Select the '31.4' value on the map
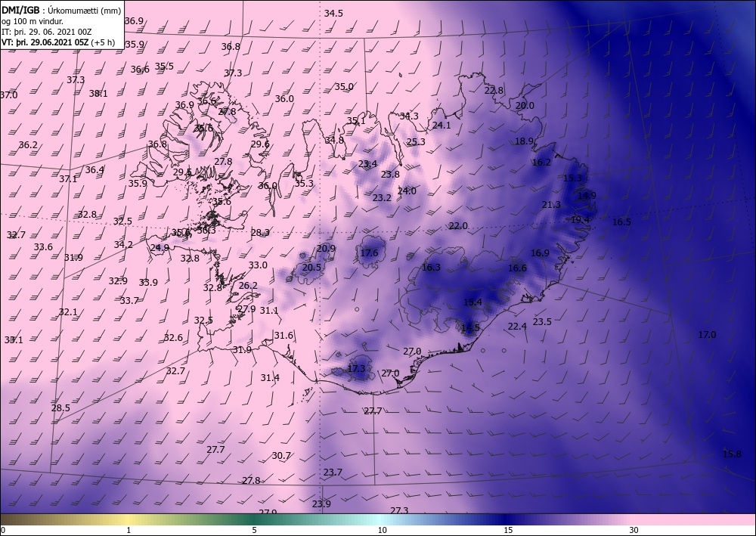756x536 pixels. [270, 377]
